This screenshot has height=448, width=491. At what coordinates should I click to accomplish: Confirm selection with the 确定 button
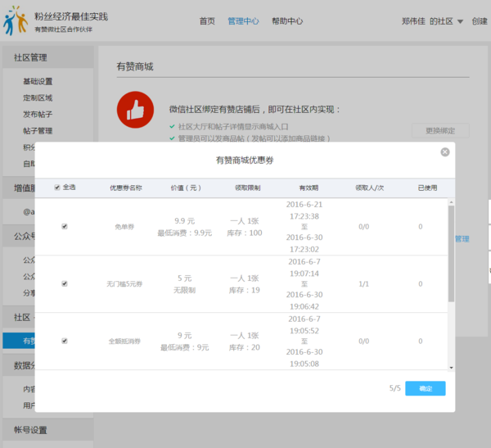426,388
